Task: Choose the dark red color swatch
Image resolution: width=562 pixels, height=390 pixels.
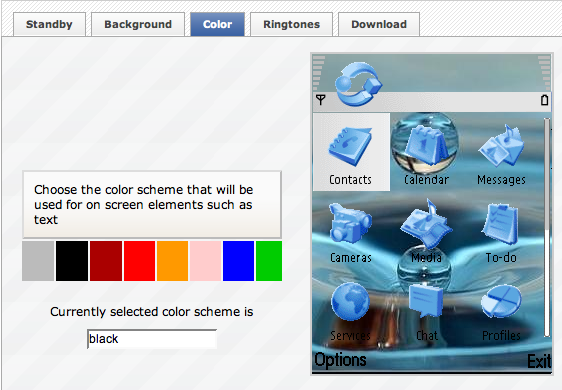Action: click(106, 261)
